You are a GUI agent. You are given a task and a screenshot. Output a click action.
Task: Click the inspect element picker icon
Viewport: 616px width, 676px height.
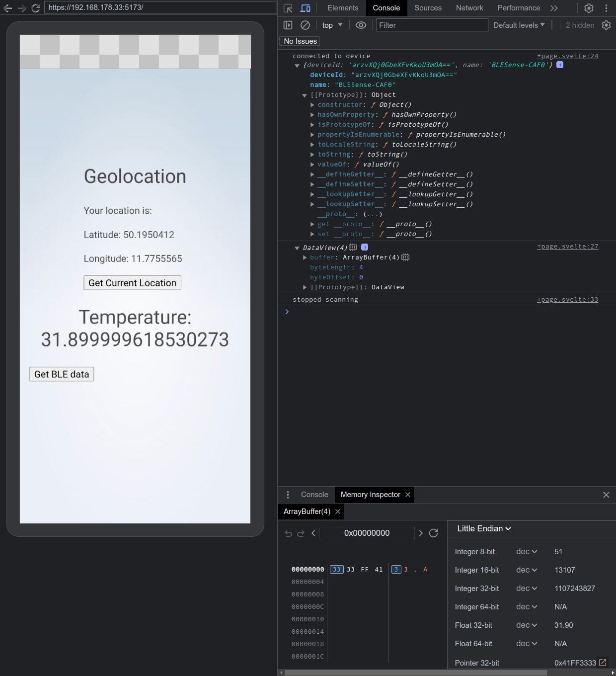tap(288, 8)
